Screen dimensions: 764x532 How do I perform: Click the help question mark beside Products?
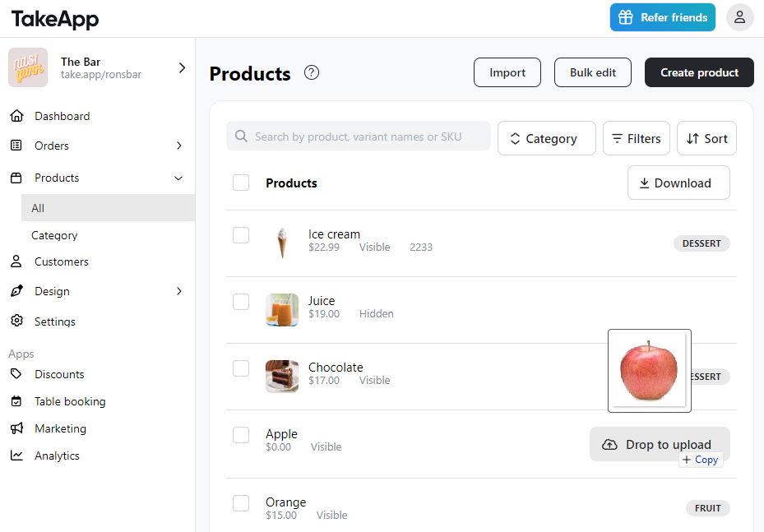click(312, 72)
